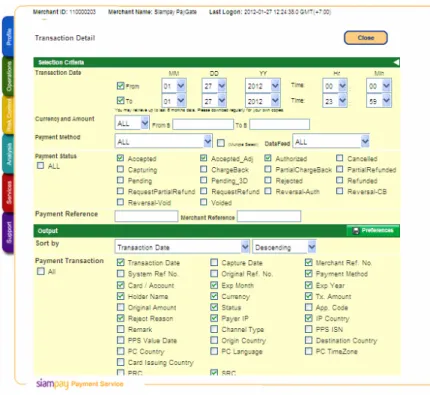Uncheck the Accepted status checkbox
The image size is (430, 395).
[120, 158]
